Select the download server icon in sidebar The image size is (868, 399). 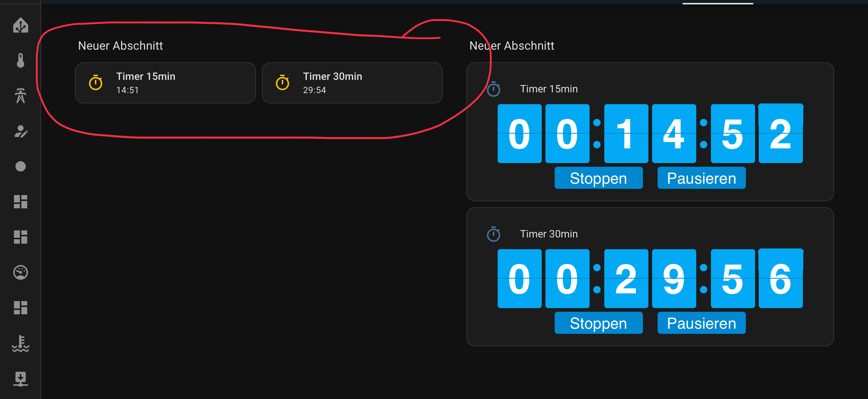(x=21, y=379)
